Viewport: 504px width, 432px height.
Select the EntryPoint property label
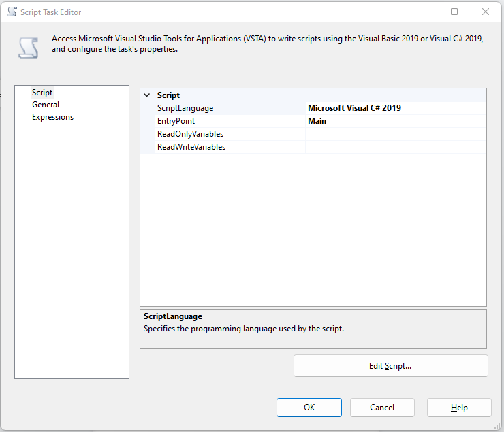(176, 121)
